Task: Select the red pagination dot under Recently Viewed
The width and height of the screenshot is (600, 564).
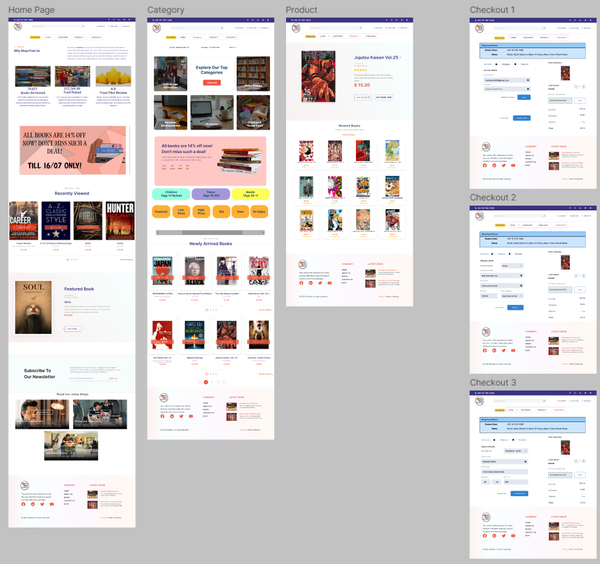Action: 68,260
